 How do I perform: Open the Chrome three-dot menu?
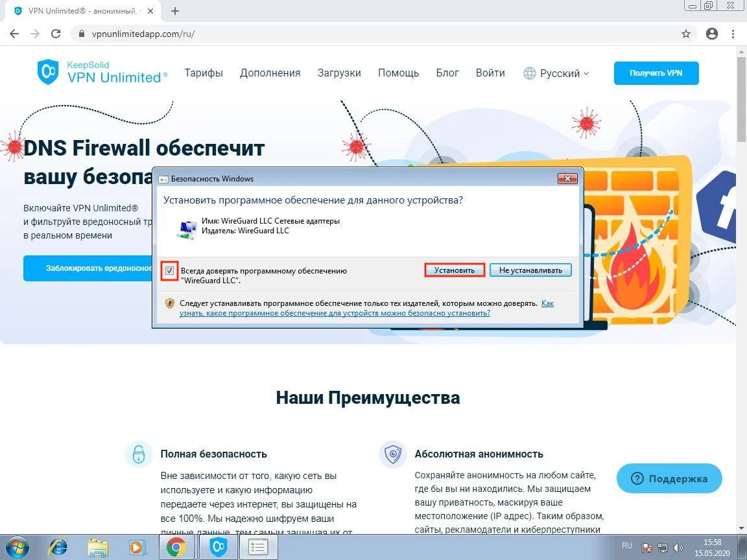coord(734,34)
